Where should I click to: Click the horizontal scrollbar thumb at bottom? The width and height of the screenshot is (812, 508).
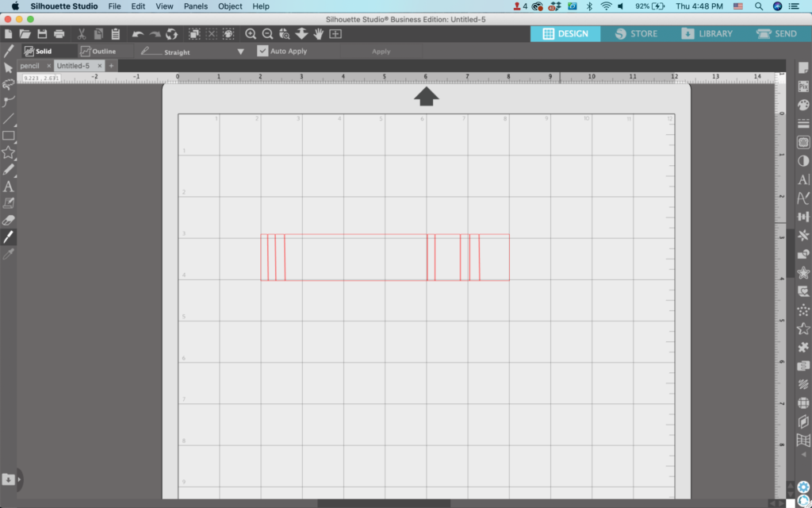click(384, 503)
